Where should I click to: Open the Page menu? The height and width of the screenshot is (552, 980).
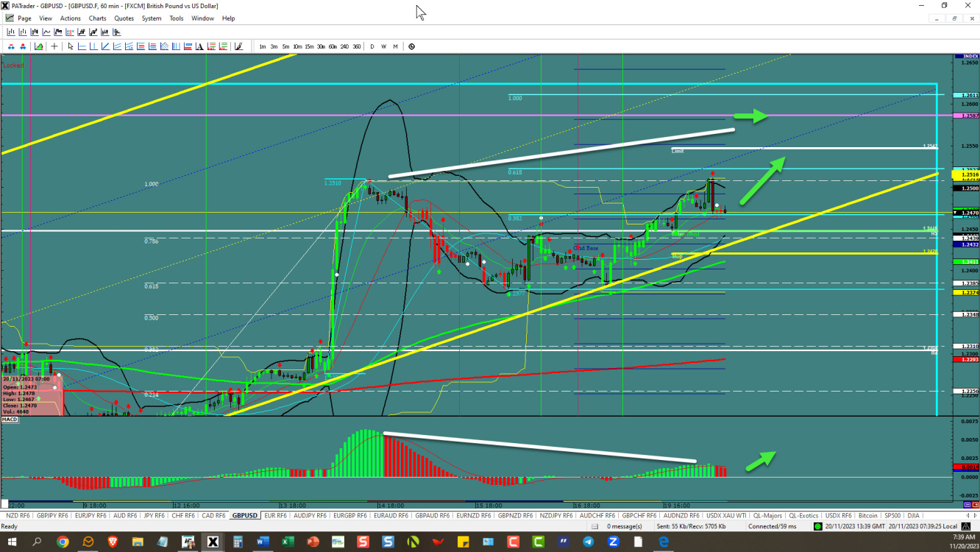click(x=24, y=18)
